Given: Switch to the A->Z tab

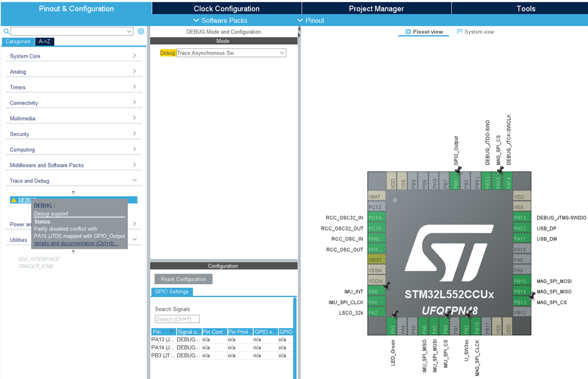Looking at the screenshot, I should point(45,42).
